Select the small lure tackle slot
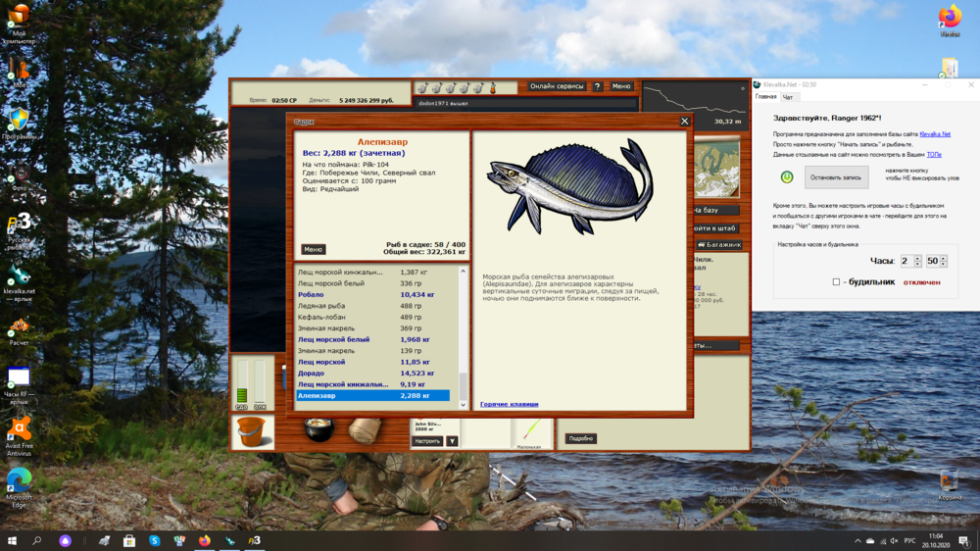 (x=530, y=432)
